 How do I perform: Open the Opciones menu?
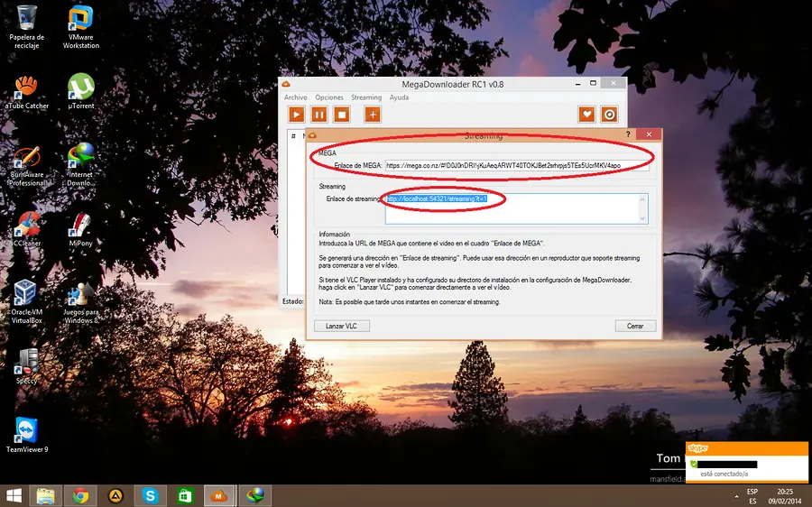point(329,97)
